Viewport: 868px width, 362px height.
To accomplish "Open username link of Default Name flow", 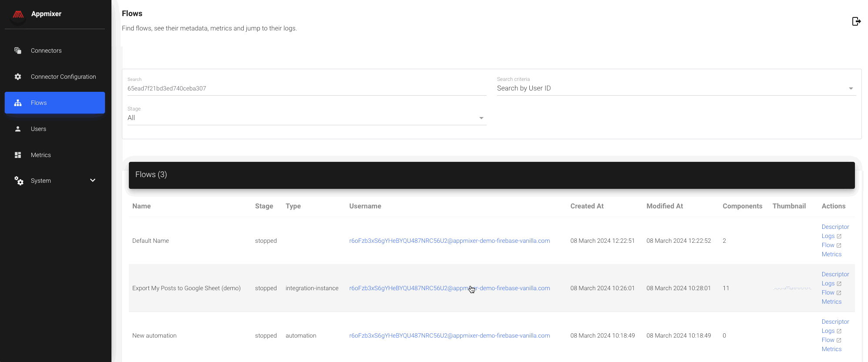I will point(449,241).
